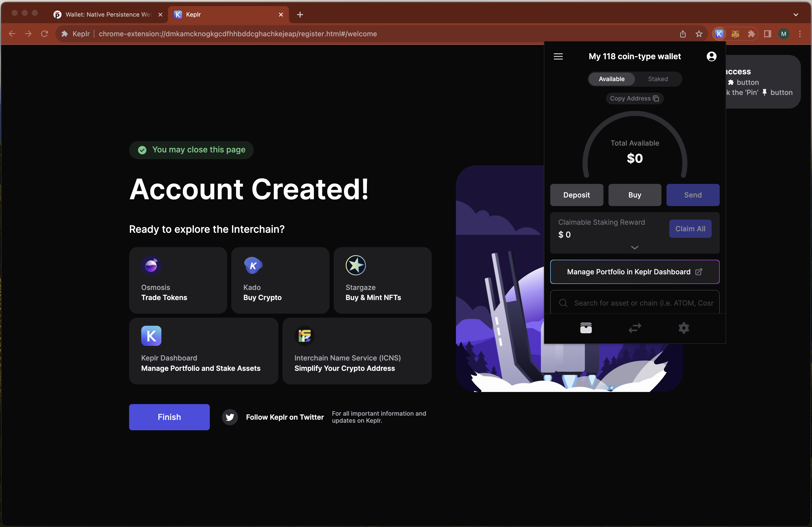Image resolution: width=812 pixels, height=527 pixels.
Task: Open the hamburger menu in Keplr popup
Action: click(x=558, y=56)
